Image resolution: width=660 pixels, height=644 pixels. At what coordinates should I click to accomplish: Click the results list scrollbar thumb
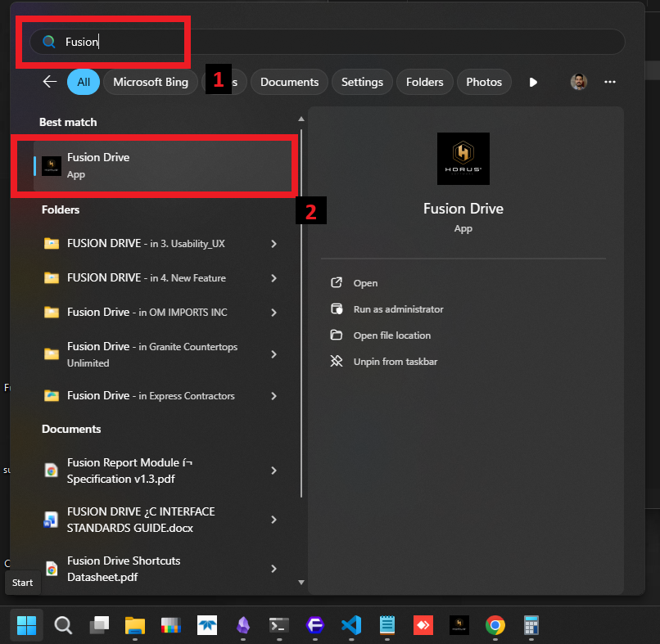click(x=301, y=313)
